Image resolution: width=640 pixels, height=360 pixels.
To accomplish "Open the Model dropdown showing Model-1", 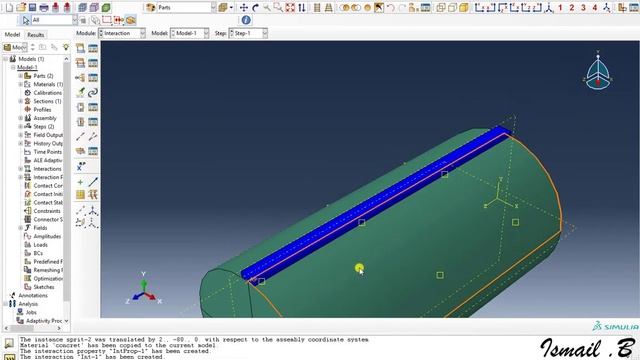I will point(190,33).
